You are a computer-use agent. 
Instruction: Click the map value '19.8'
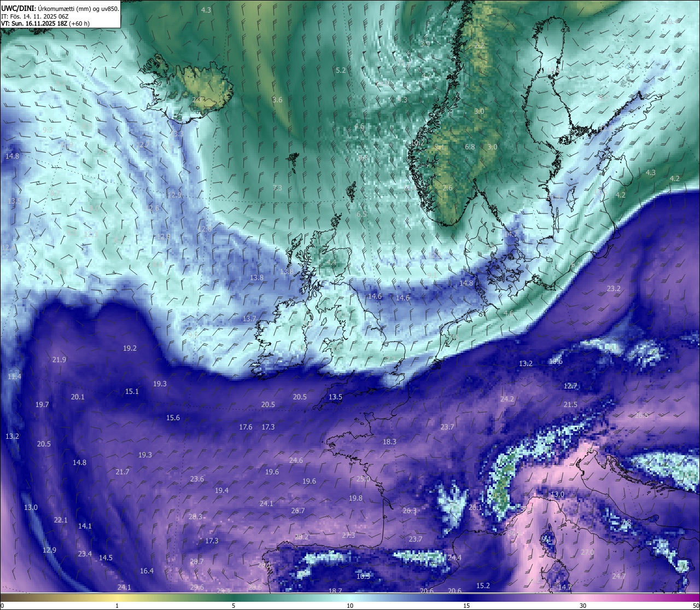coord(355,498)
